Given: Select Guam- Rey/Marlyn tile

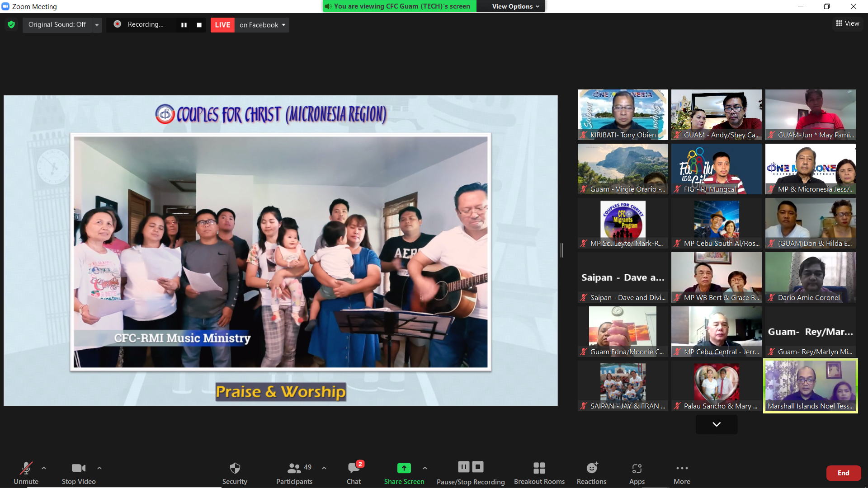Looking at the screenshot, I should point(811,332).
